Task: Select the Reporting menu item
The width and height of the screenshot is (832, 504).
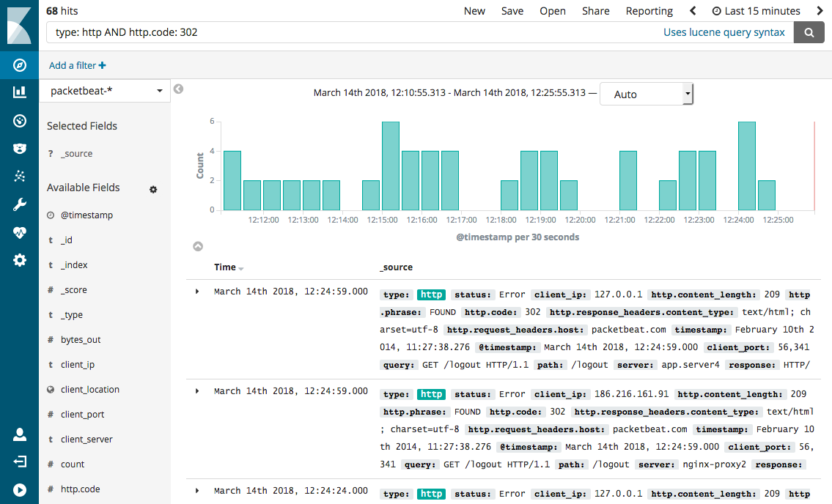Action: (649, 10)
